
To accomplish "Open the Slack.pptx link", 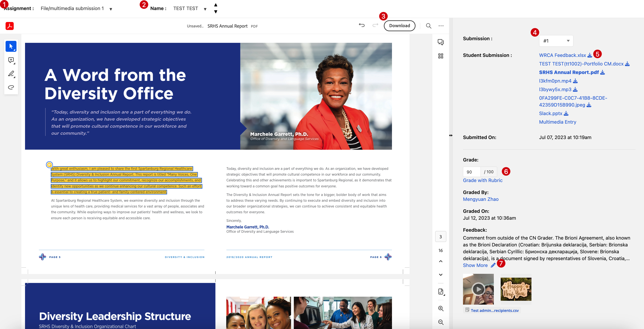I will click(551, 113).
